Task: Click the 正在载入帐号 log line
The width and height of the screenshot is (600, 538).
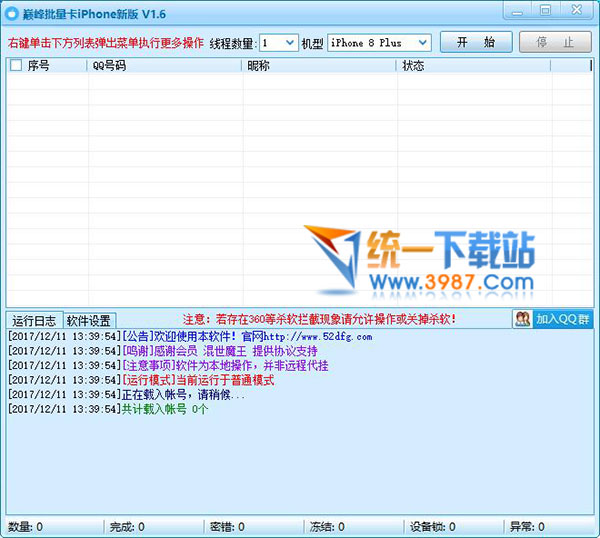Action: (127, 395)
